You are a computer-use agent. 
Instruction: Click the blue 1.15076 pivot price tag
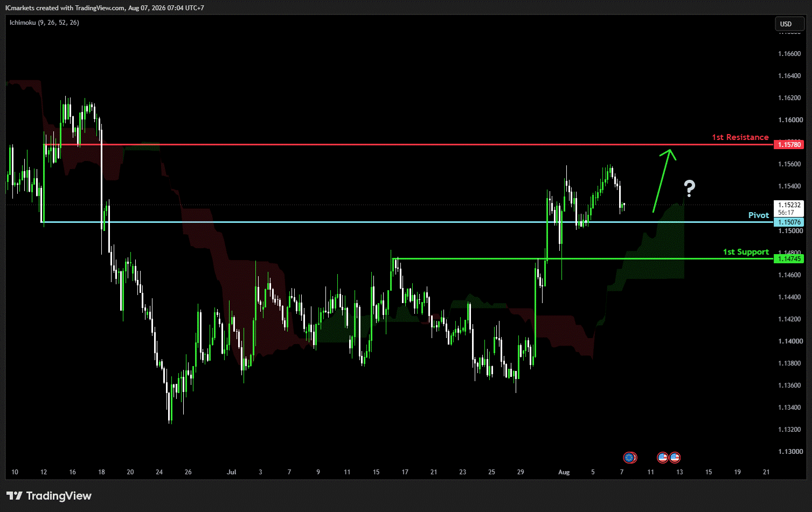(x=788, y=222)
